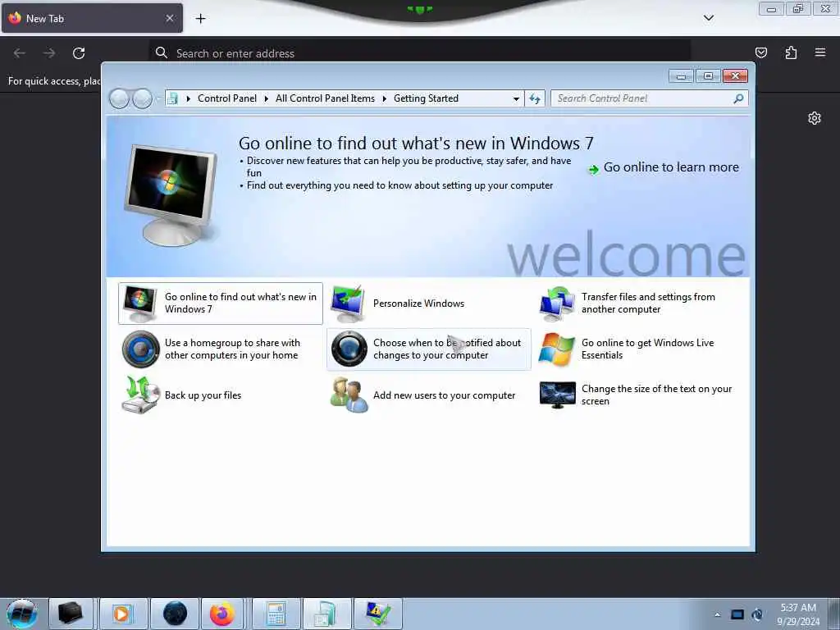Click the network tray icon

737,614
